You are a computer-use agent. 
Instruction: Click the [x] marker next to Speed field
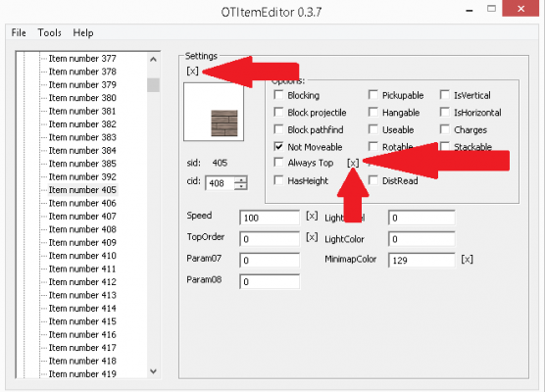click(312, 216)
